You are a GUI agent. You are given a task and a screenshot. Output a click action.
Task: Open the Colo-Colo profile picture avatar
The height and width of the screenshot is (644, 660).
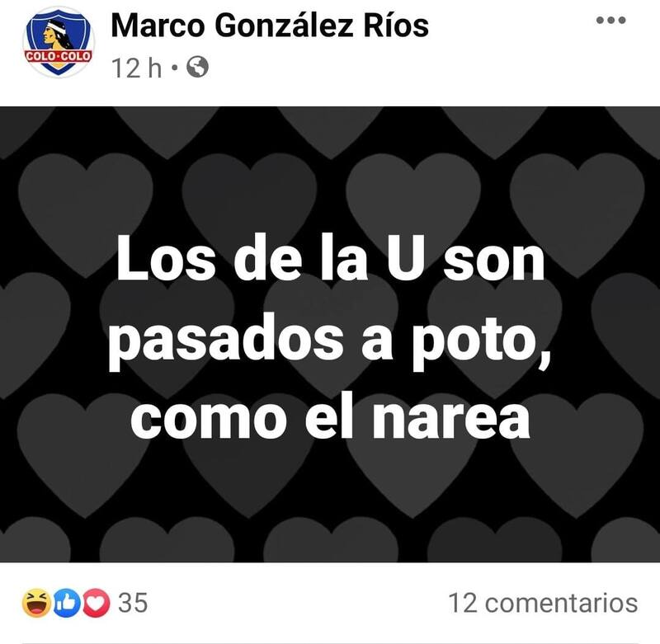pos(59,42)
